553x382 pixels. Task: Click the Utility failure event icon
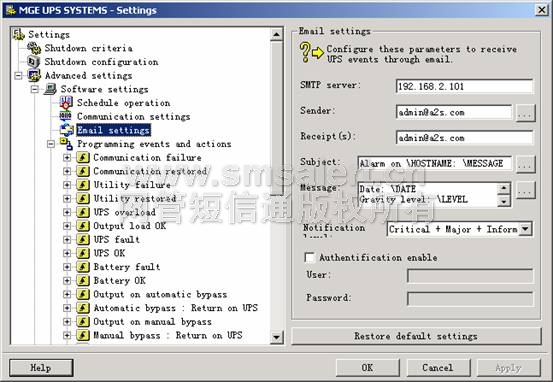(83, 185)
